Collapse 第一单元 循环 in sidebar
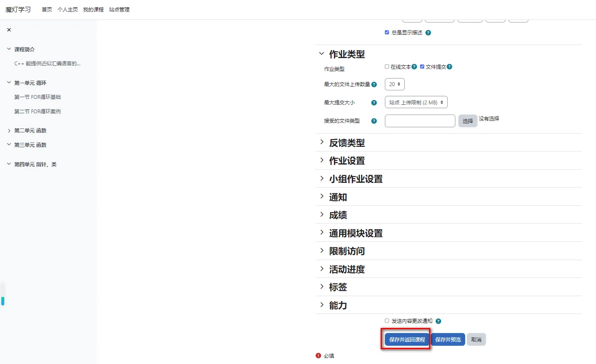The image size is (596, 364). click(x=9, y=83)
